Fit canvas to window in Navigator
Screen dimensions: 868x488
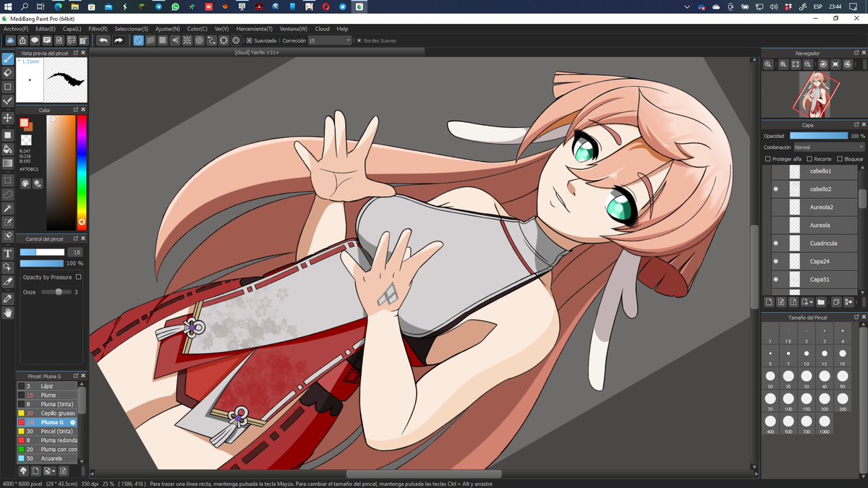click(x=796, y=64)
